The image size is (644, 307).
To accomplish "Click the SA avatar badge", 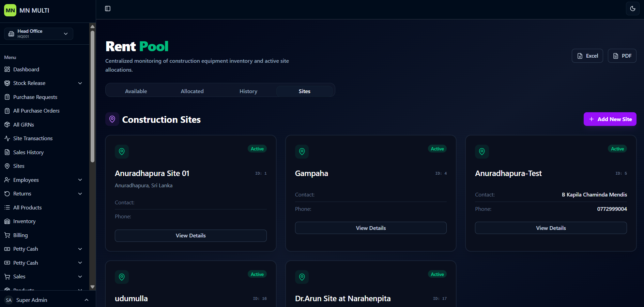I will pos(9,300).
